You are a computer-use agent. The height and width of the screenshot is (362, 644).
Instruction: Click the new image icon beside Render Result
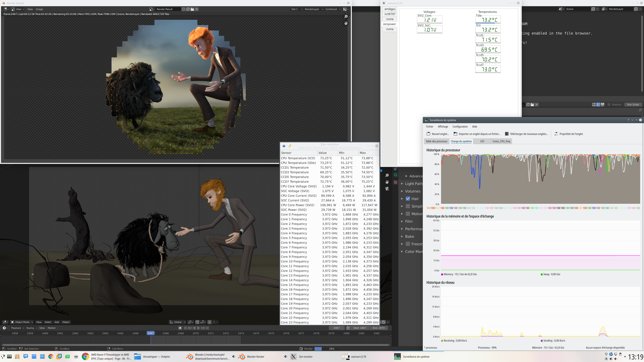coord(188,9)
